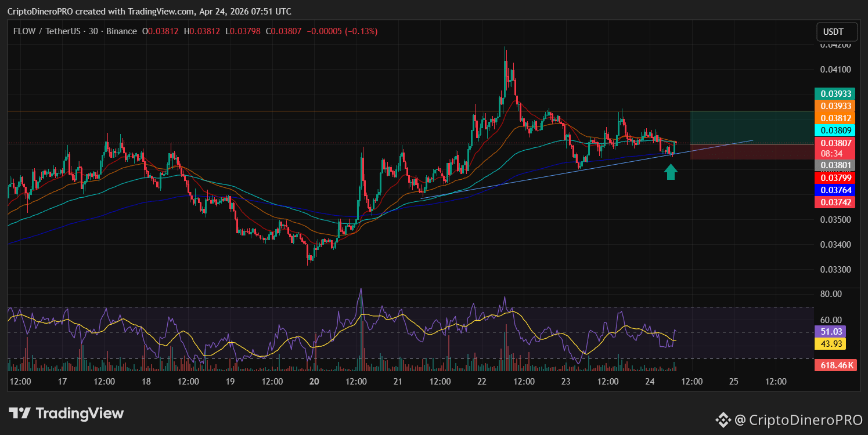Click the 0.03400 price axis tick
Screen dimensions: 868x435
click(835, 245)
